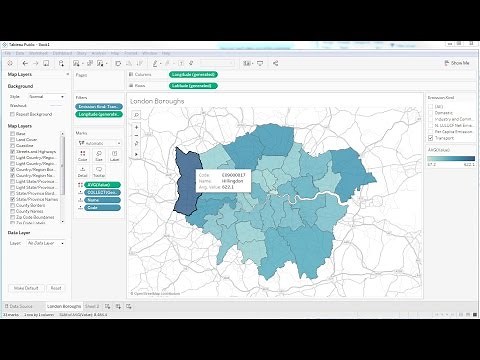This screenshot has height=360, width=480.
Task: Toggle the County Borders checkbox
Action: pos(12,205)
